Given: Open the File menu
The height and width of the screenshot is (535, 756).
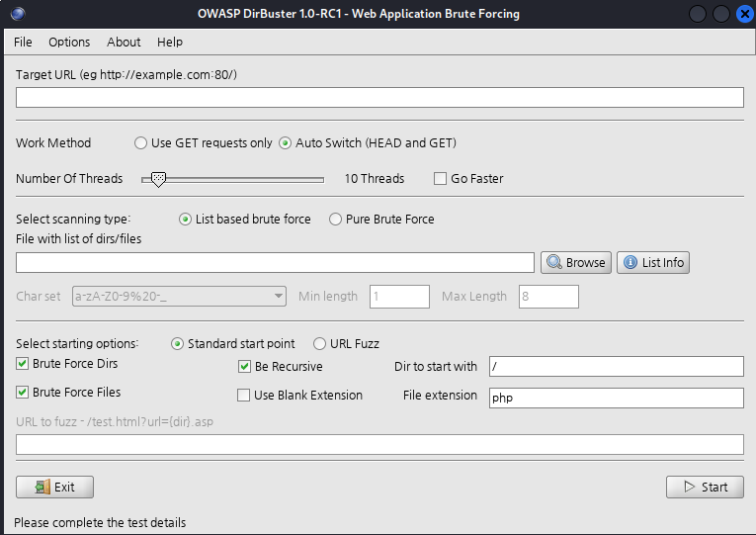Looking at the screenshot, I should (x=23, y=42).
